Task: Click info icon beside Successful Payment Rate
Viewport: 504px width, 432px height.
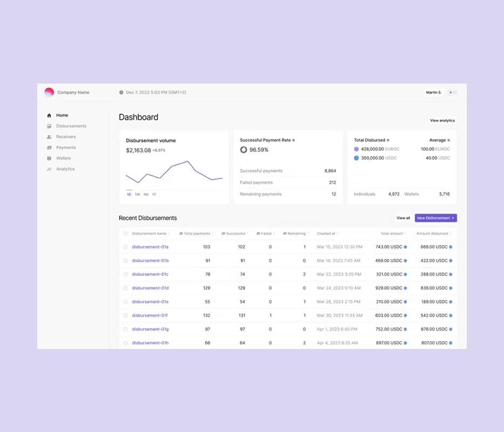Action: [x=294, y=140]
